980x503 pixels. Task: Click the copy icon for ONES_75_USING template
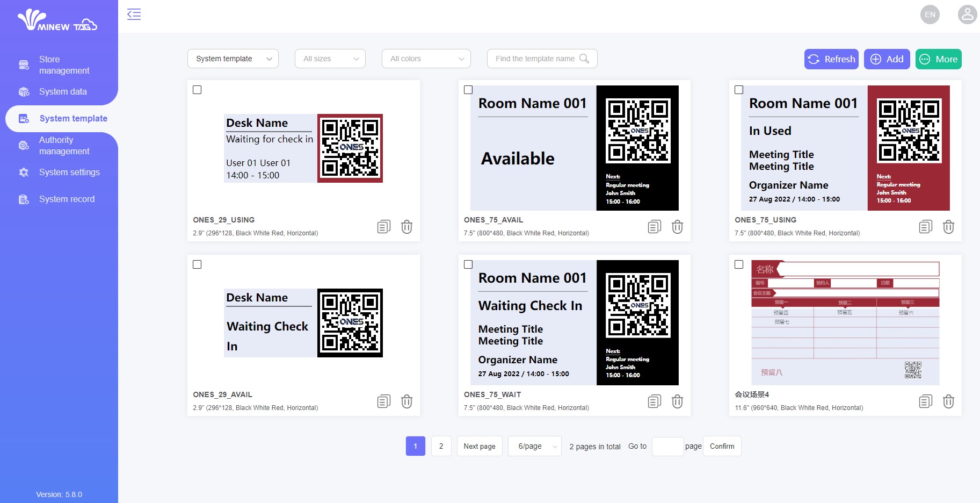tap(925, 227)
